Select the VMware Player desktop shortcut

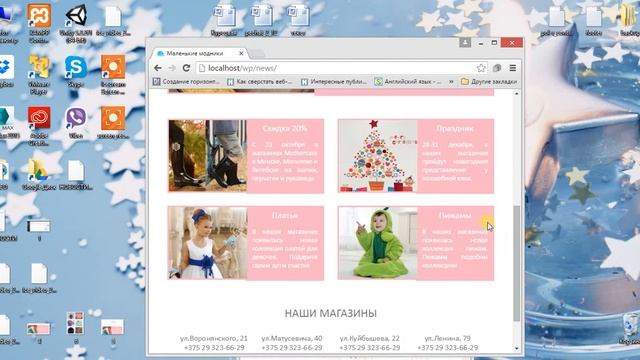(x=39, y=75)
